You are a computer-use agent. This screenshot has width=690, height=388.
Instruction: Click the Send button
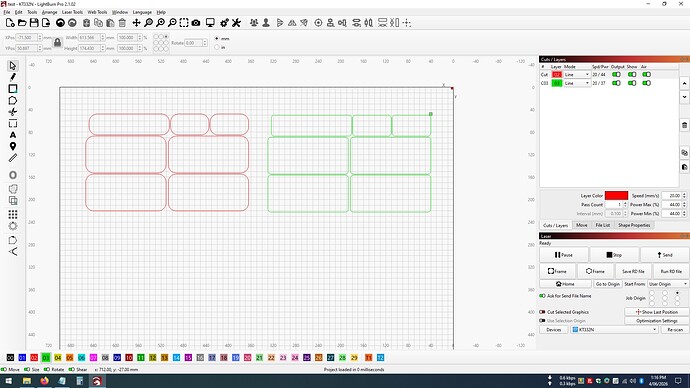[664, 255]
